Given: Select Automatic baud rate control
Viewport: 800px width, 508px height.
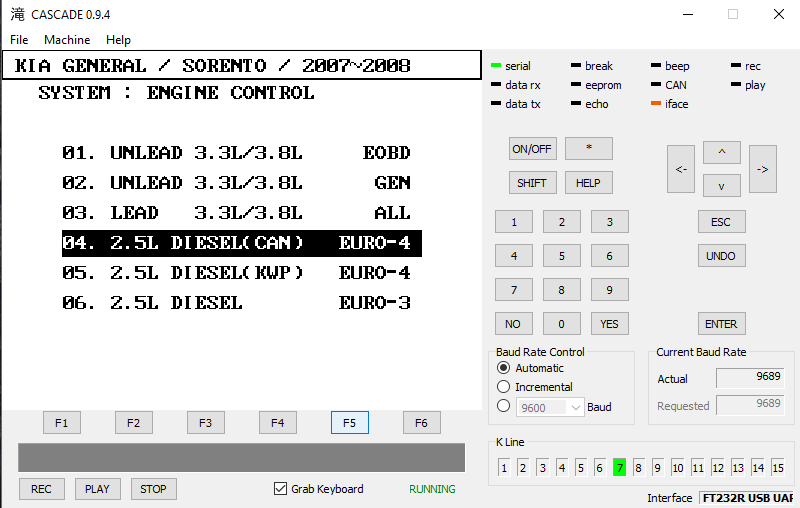Looking at the screenshot, I should click(504, 368).
